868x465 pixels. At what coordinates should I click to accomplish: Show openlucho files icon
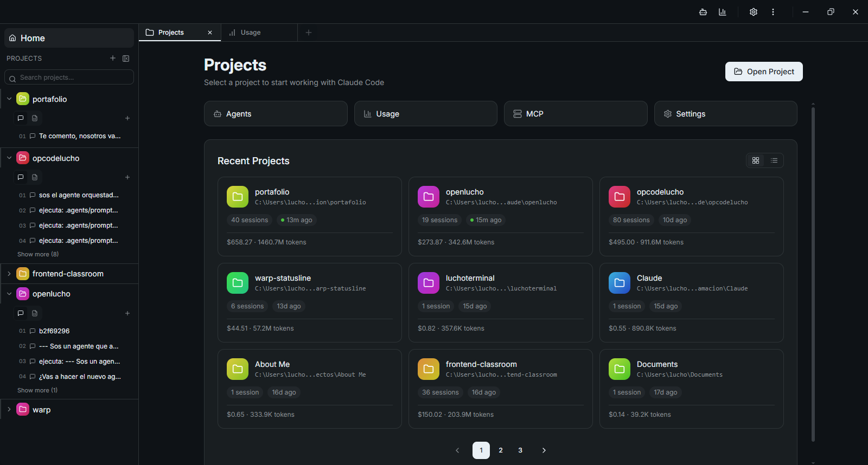(x=35, y=313)
